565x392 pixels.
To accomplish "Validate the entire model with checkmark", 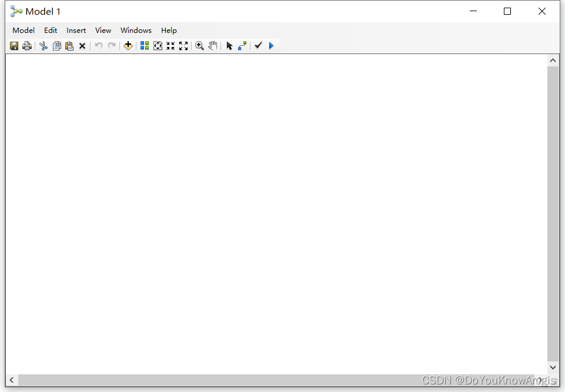I will [x=258, y=45].
